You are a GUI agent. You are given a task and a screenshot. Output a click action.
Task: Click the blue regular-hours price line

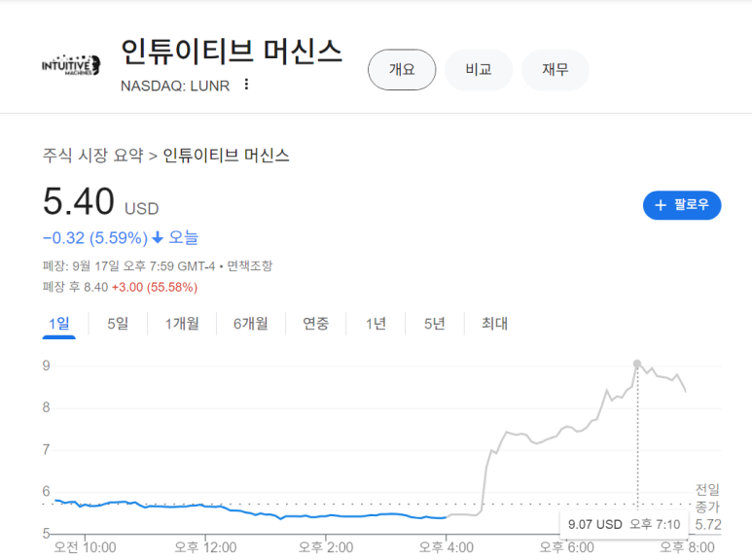(251, 511)
